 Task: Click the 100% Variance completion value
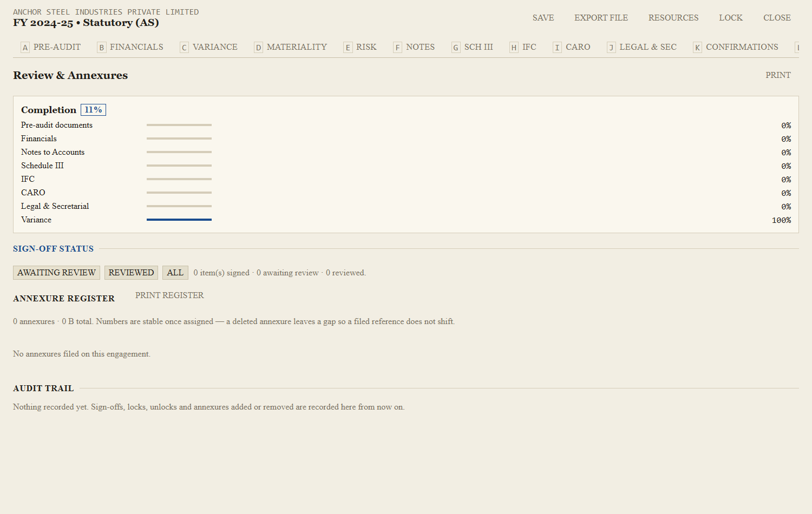781,220
